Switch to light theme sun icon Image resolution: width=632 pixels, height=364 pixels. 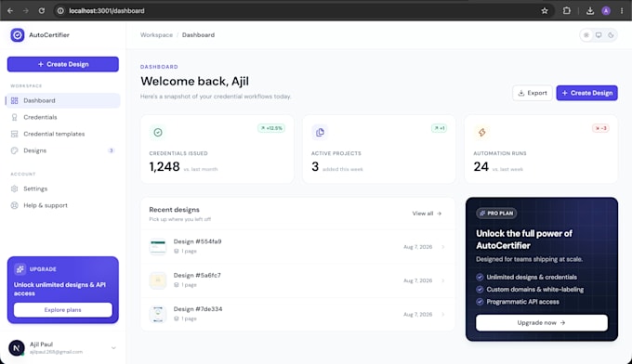[586, 35]
